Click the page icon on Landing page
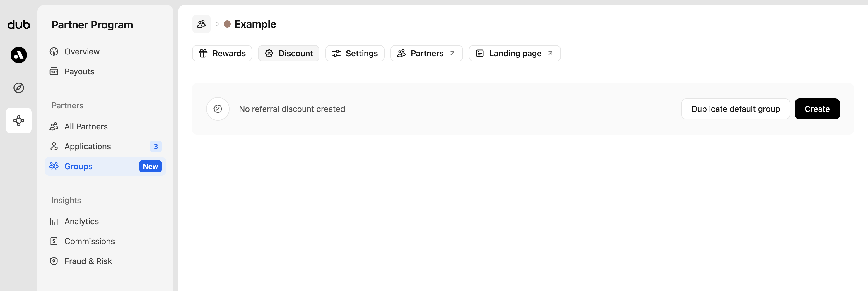Screen dimensions: 868x291 (480, 53)
